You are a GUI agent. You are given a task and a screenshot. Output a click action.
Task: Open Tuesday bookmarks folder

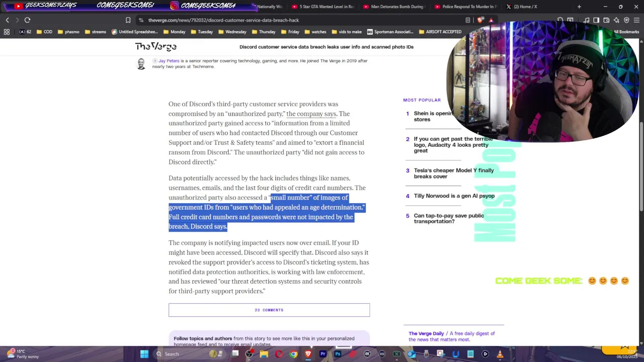tap(202, 32)
